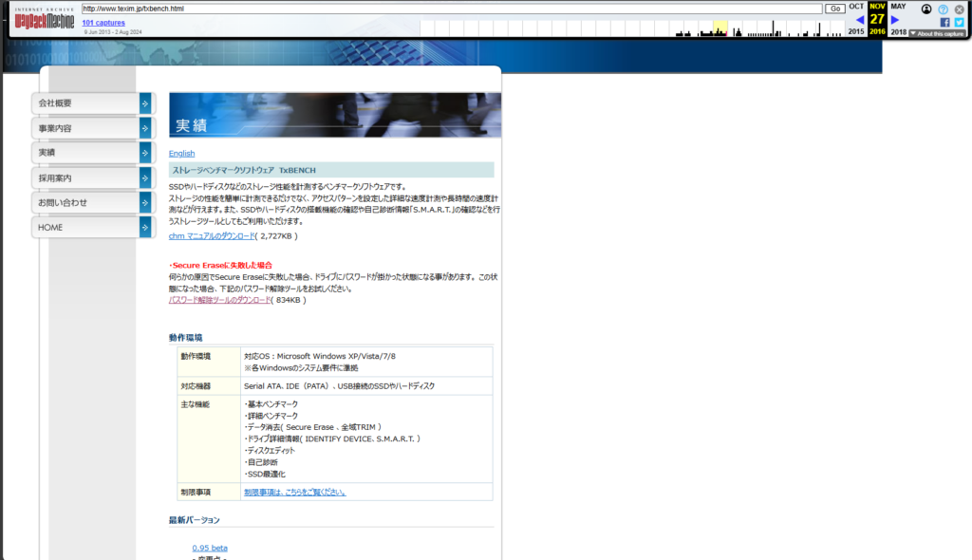
Task: Share this capture on Twitter
Action: point(959,22)
